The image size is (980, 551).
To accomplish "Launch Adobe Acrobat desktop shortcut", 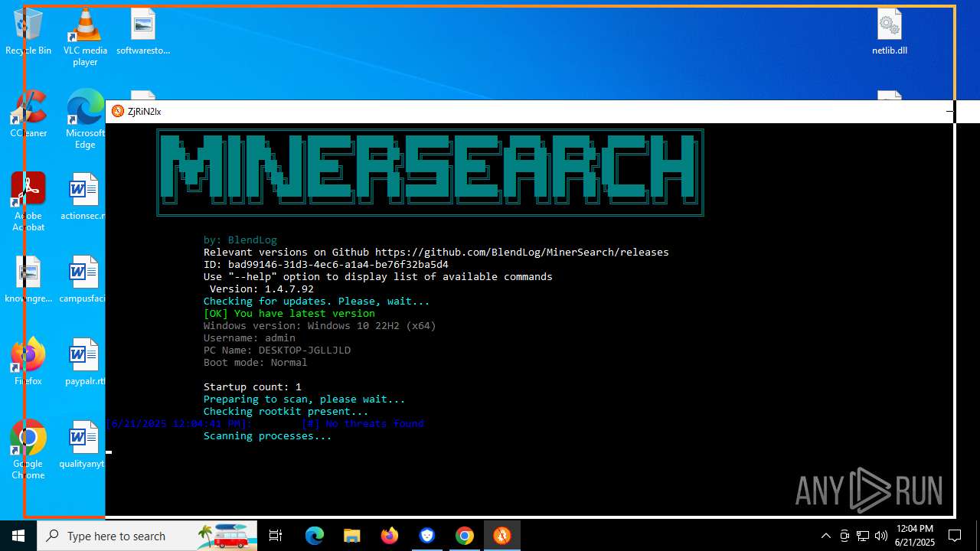I will pyautogui.click(x=28, y=202).
